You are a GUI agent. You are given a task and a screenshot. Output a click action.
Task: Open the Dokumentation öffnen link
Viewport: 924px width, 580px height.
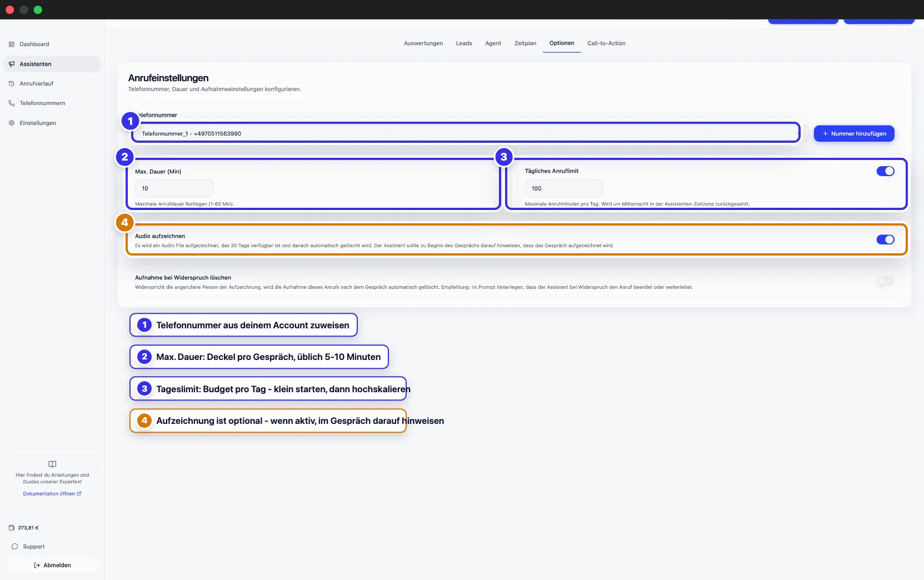pyautogui.click(x=52, y=494)
